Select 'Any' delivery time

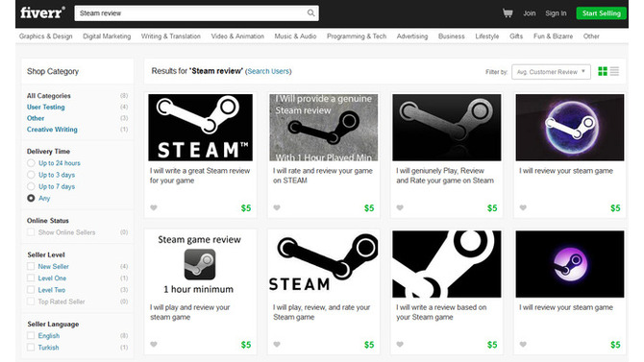tap(31, 198)
